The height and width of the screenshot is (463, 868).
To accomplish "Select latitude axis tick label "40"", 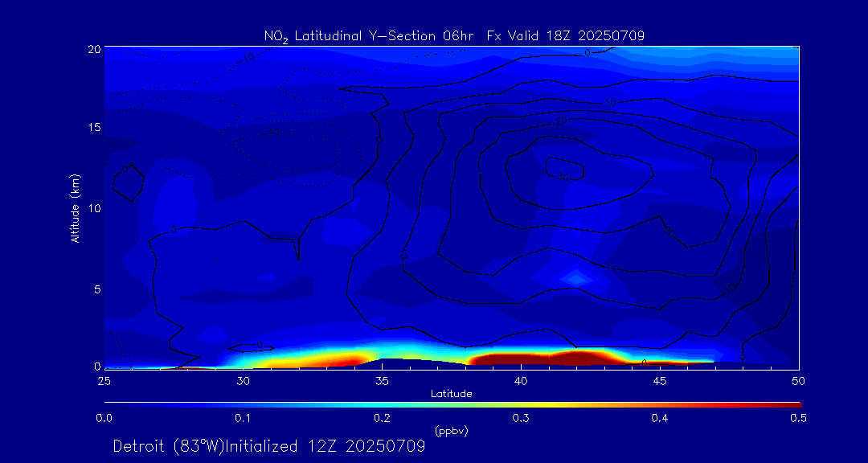I will pyautogui.click(x=521, y=381).
